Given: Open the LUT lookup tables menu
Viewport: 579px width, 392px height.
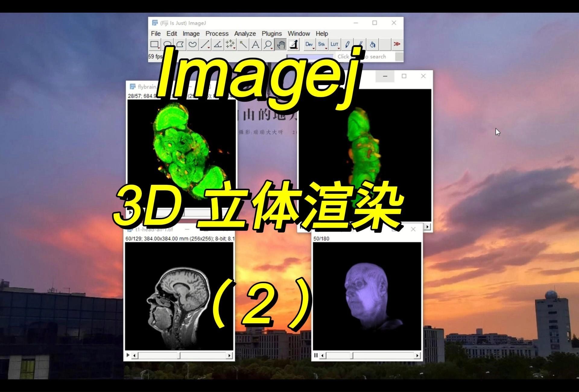Looking at the screenshot, I should [335, 45].
